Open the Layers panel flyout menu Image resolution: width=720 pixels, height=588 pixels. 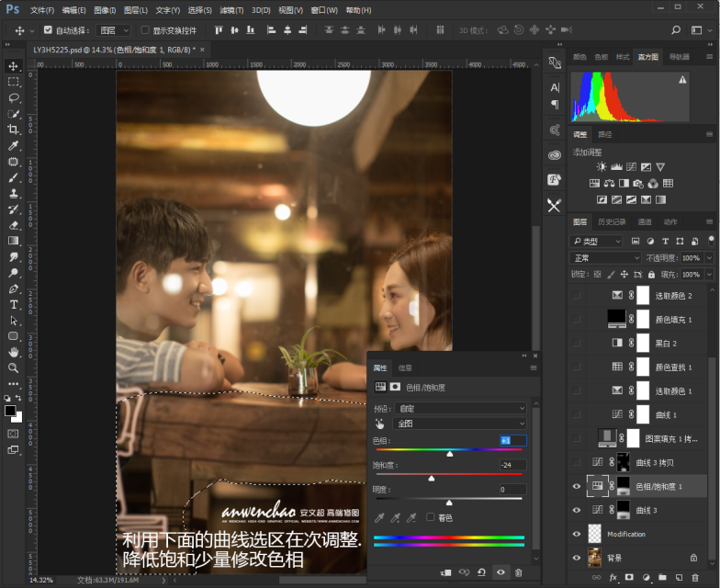709,222
